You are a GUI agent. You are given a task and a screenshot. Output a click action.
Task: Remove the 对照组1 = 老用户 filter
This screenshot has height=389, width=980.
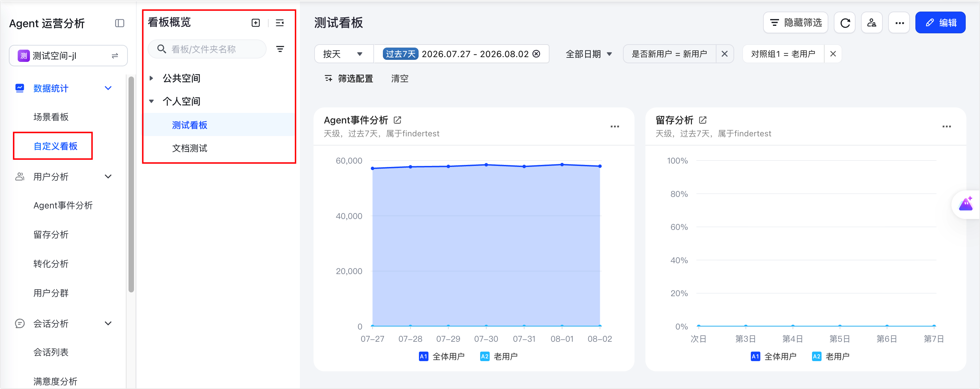833,54
